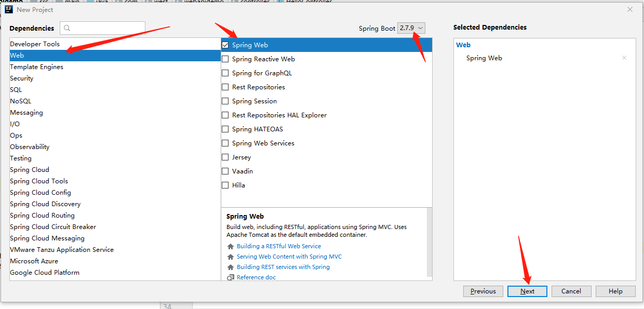
Task: Click Spring Web in Selected Dependencies
Action: (484, 58)
